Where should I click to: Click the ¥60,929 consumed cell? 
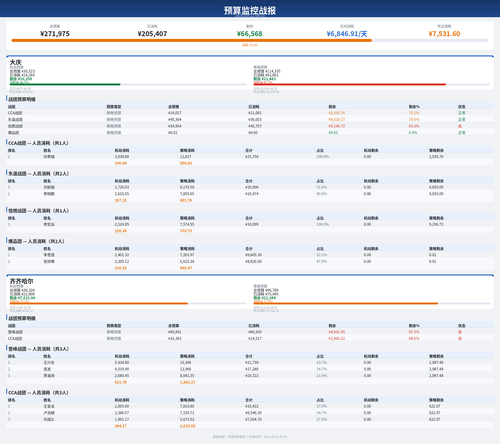pos(255,332)
